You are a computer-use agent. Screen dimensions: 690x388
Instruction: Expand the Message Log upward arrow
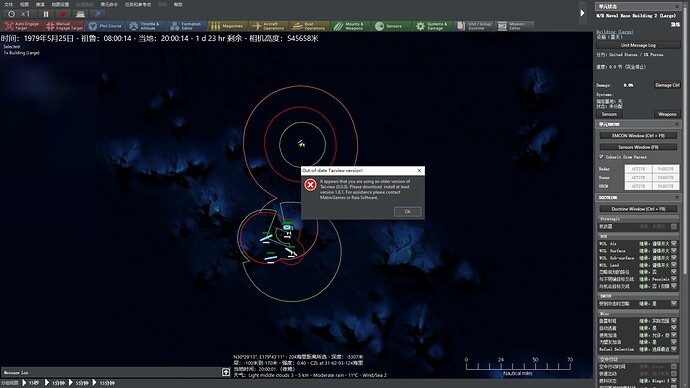point(226,372)
